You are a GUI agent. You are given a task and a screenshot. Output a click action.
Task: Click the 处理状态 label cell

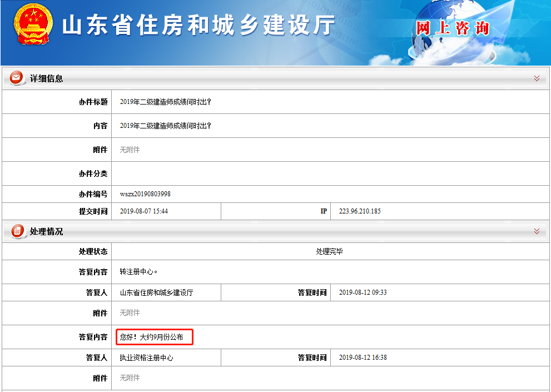[57, 251]
